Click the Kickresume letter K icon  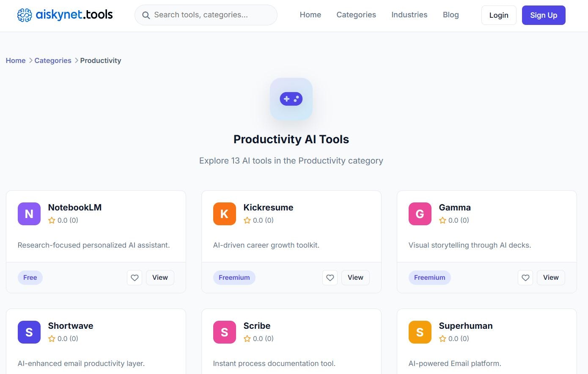pyautogui.click(x=224, y=214)
